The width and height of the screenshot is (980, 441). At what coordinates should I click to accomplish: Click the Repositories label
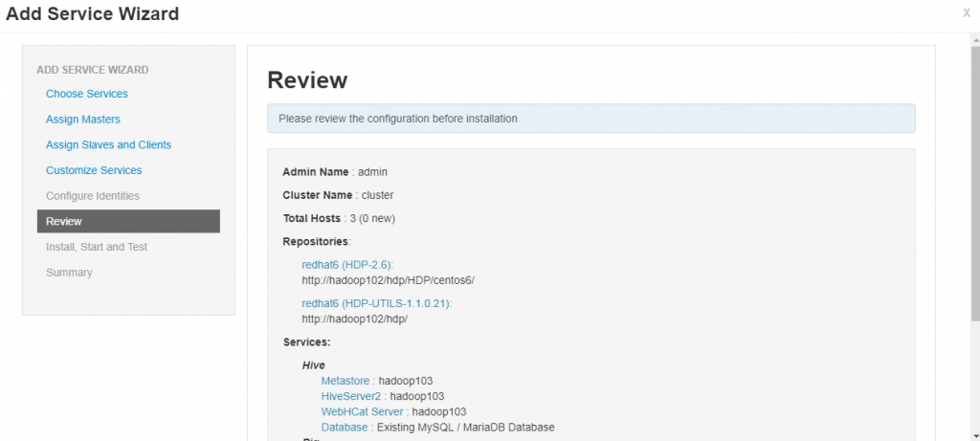pyautogui.click(x=317, y=241)
